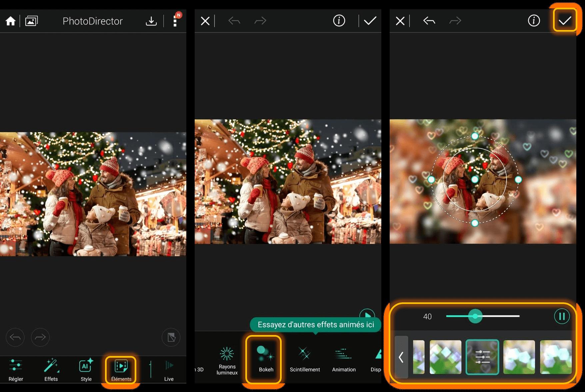The height and width of the screenshot is (392, 585).
Task: Open the photo gallery icon beside Home
Action: pyautogui.click(x=31, y=21)
